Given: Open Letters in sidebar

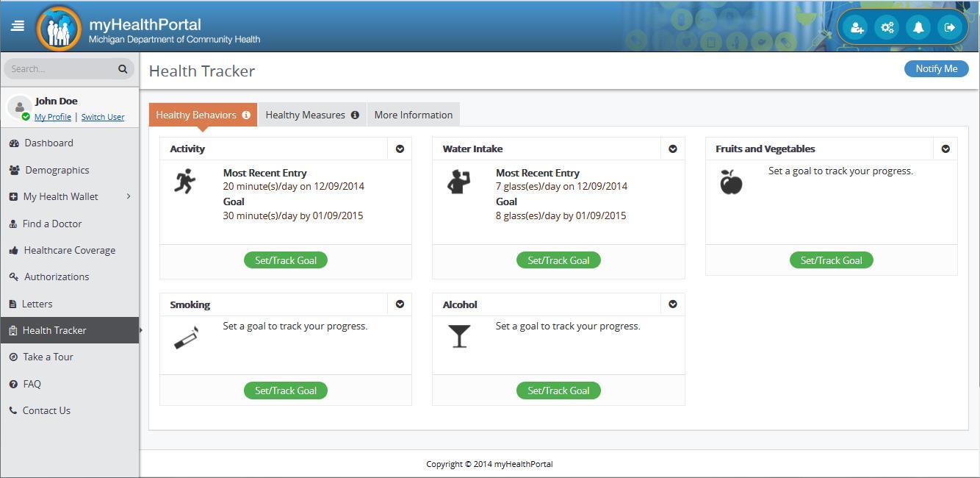Looking at the screenshot, I should (x=70, y=304).
